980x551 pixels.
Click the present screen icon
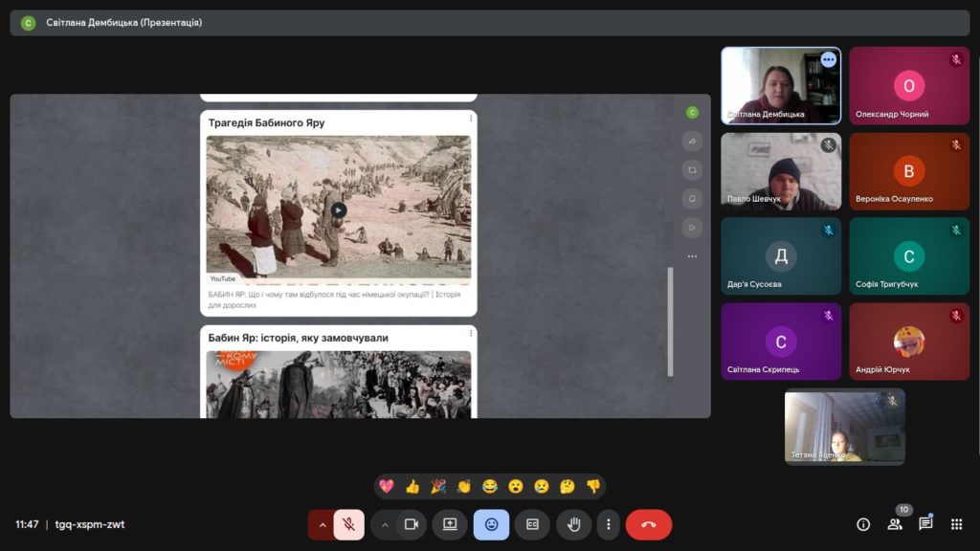coord(450,524)
